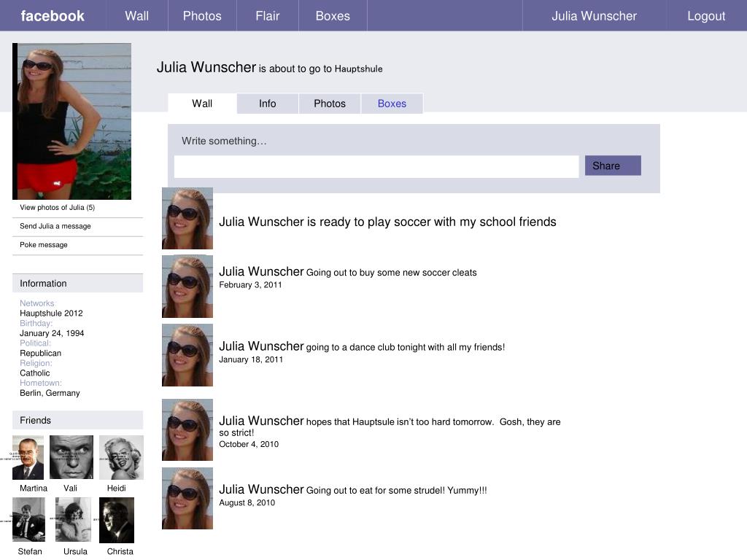Viewport: 747px width, 560px height.
Task: Open friend Ursula's photo
Action: point(73,519)
